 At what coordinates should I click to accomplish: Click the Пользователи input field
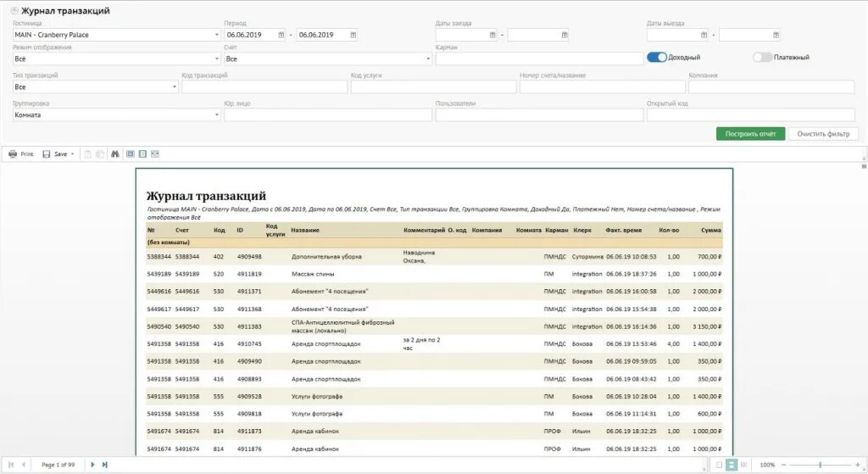[539, 115]
